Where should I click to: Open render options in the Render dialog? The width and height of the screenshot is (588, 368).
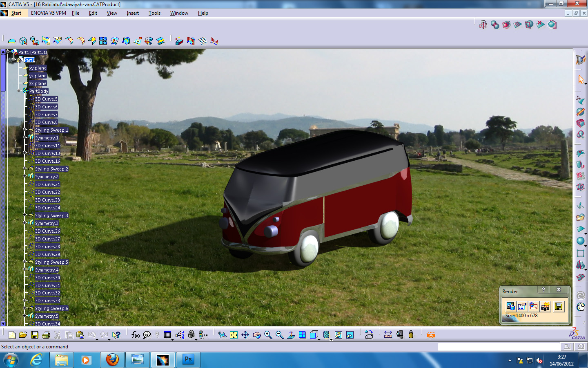522,306
